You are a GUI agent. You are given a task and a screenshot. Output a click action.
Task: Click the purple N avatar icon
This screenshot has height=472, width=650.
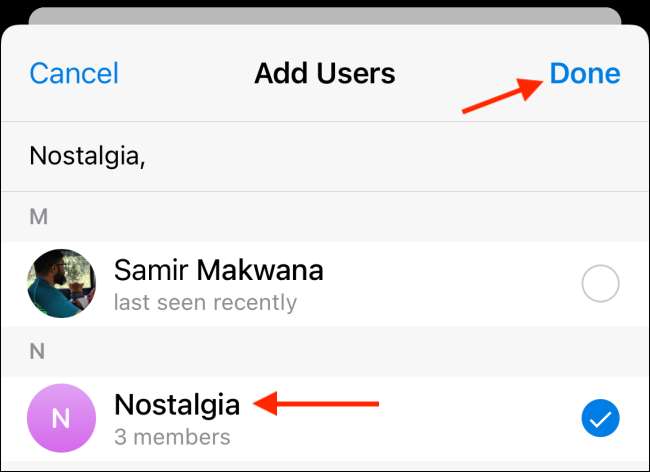pyautogui.click(x=61, y=419)
